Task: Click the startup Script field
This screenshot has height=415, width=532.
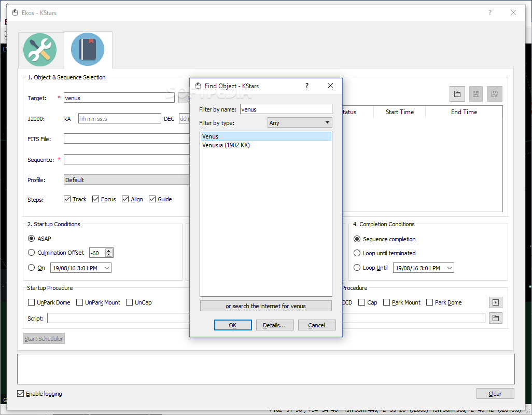Action: click(x=118, y=318)
